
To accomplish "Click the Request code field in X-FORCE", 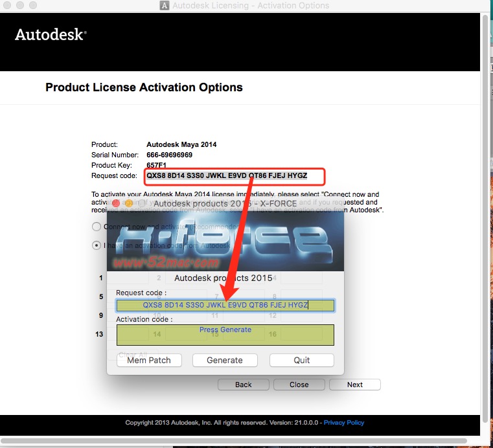I will tap(225, 306).
